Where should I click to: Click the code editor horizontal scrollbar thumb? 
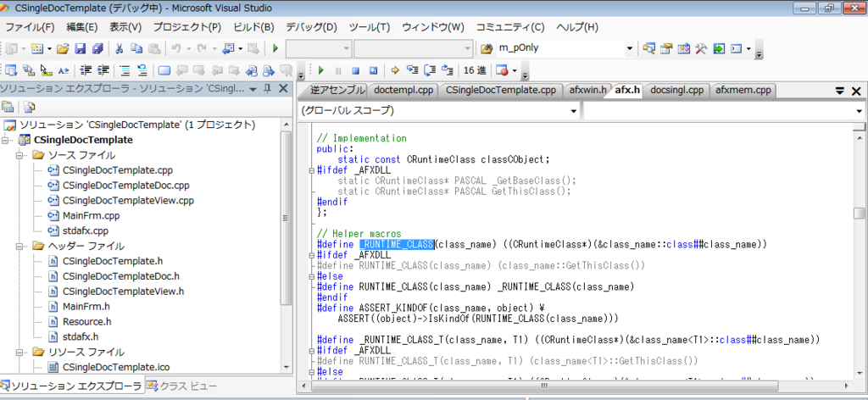tap(543, 385)
